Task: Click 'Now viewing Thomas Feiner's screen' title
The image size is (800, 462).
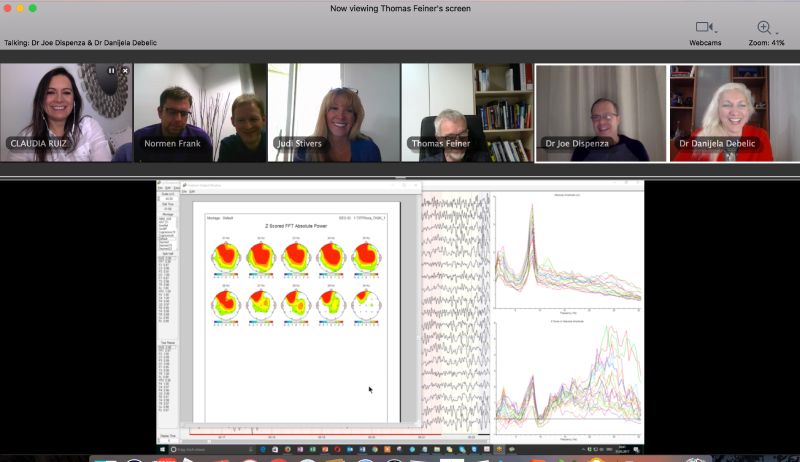Action: [400, 8]
